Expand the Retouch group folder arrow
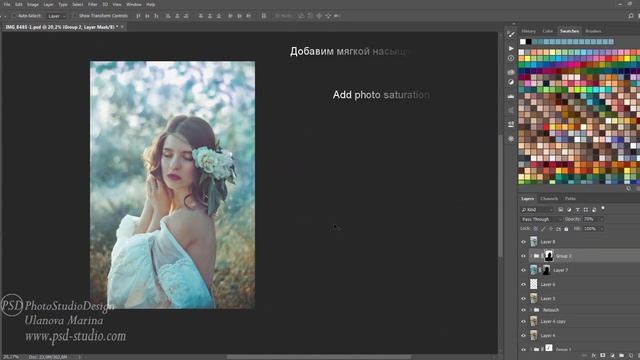This screenshot has width=640, height=360. click(x=531, y=310)
